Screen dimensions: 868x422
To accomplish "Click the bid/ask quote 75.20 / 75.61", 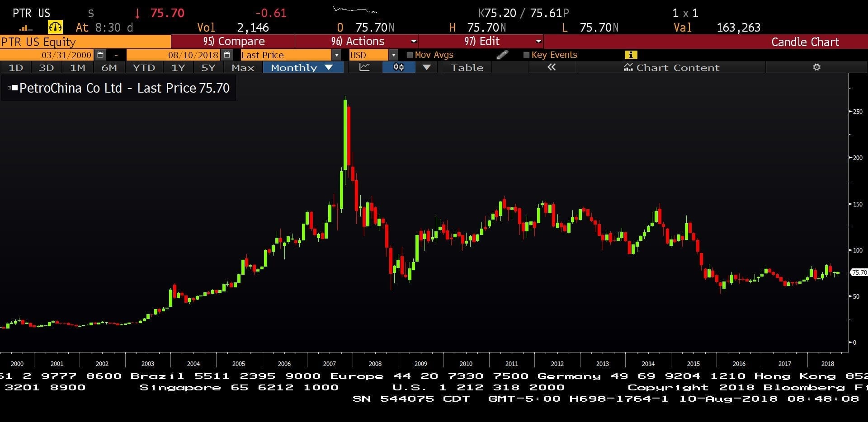I will (x=524, y=13).
